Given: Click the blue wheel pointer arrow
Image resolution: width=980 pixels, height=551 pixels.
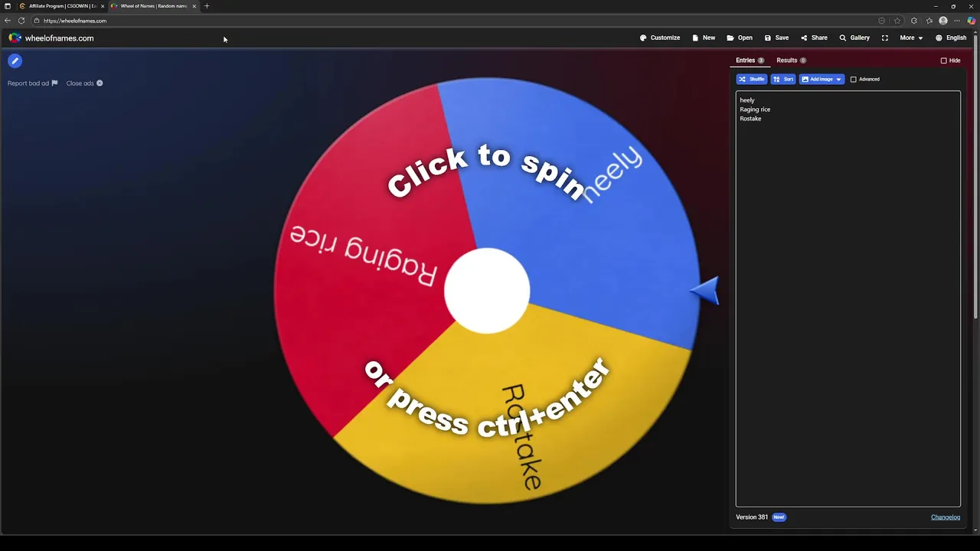Looking at the screenshot, I should 704,291.
